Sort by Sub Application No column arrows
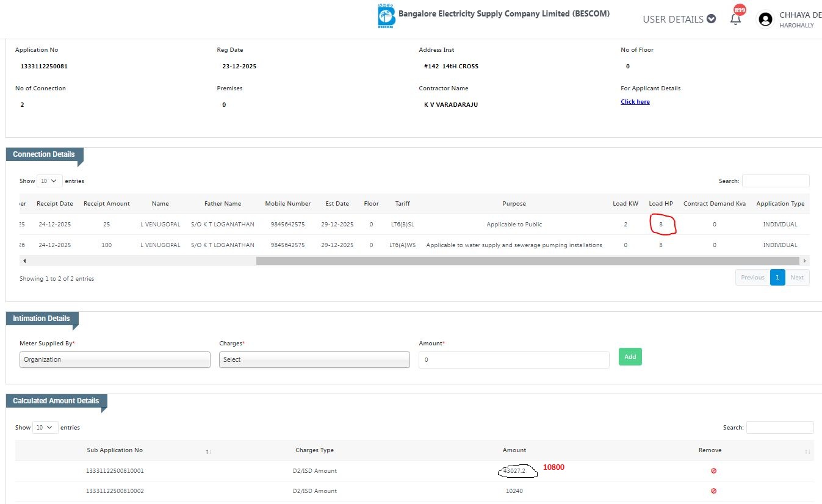Screen dimensions: 822x504 click(x=209, y=451)
